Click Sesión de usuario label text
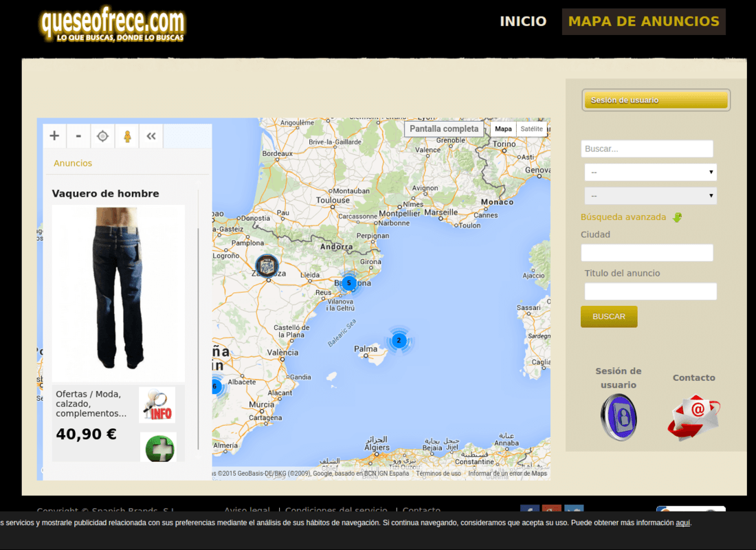756x550 pixels. [x=619, y=377]
